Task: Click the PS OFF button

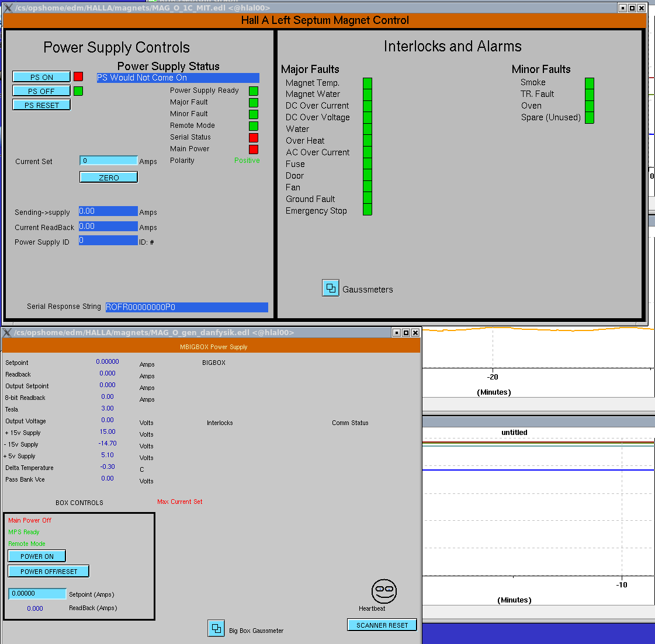Action: tap(41, 91)
